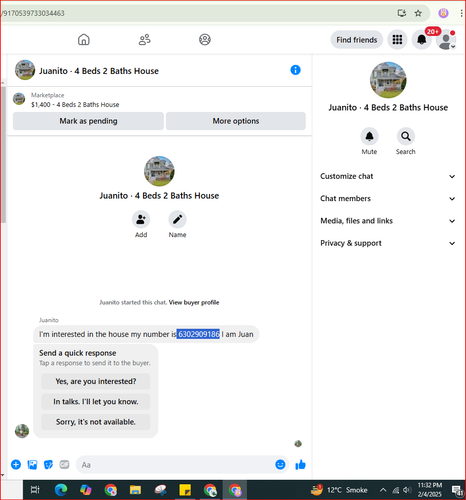Click the More options button

coord(236,121)
